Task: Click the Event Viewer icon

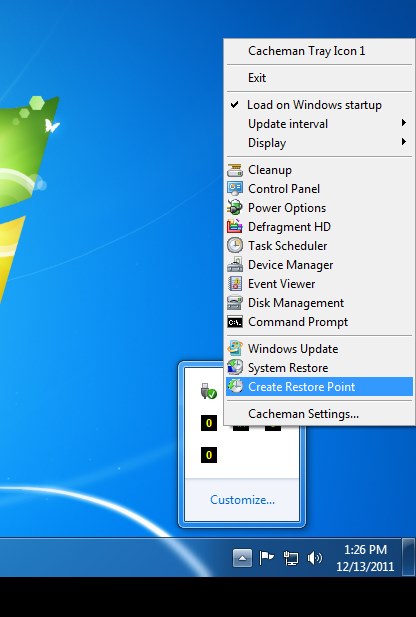Action: [235, 284]
